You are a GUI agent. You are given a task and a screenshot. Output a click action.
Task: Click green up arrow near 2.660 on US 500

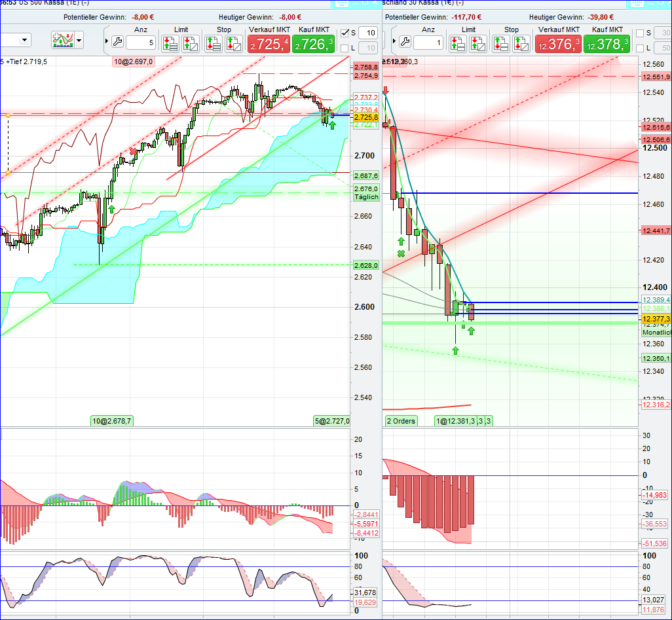pyautogui.click(x=111, y=209)
